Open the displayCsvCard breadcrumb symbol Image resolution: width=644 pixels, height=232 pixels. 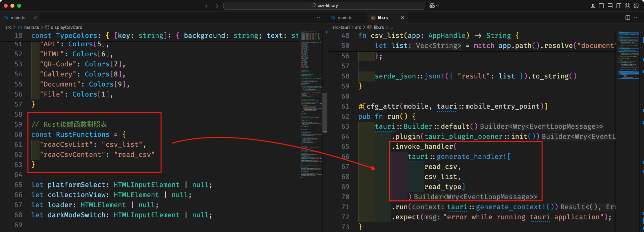tap(66, 27)
